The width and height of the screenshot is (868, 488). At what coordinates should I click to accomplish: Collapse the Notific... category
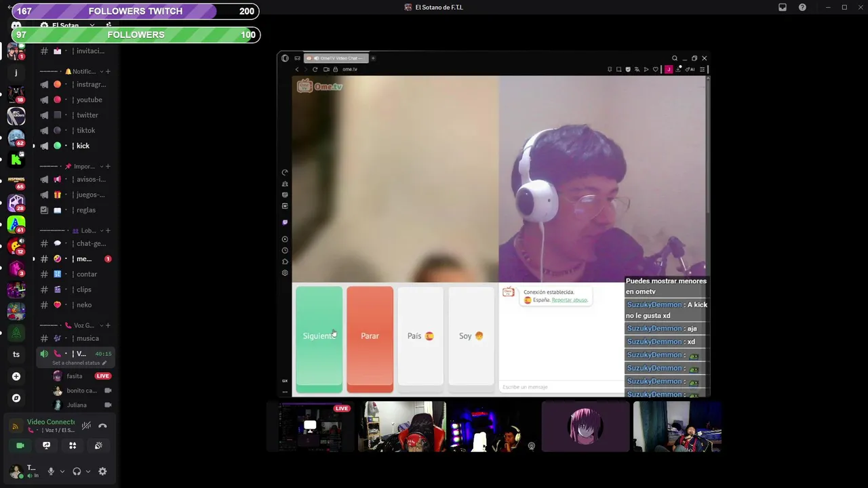[x=83, y=71]
